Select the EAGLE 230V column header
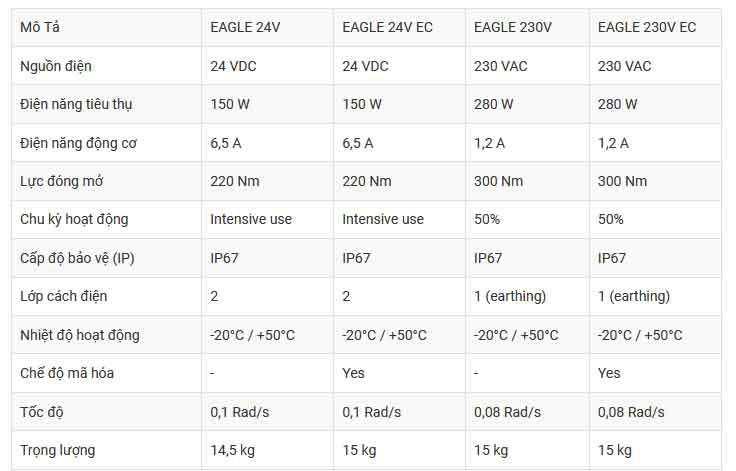 pyautogui.click(x=512, y=28)
